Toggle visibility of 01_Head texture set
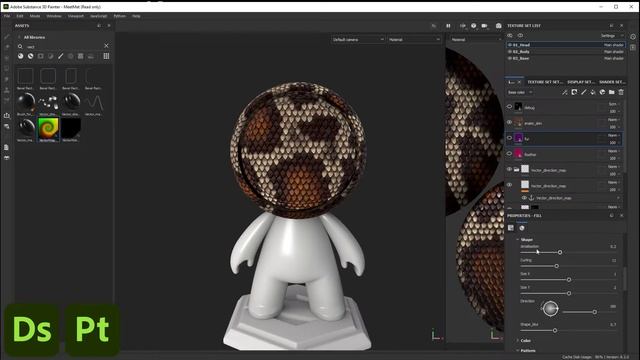 510,45
